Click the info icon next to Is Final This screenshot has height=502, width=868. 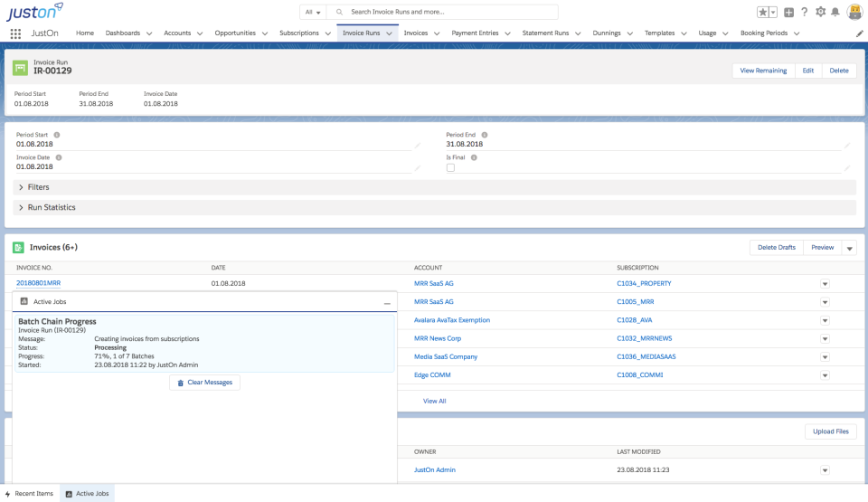474,157
